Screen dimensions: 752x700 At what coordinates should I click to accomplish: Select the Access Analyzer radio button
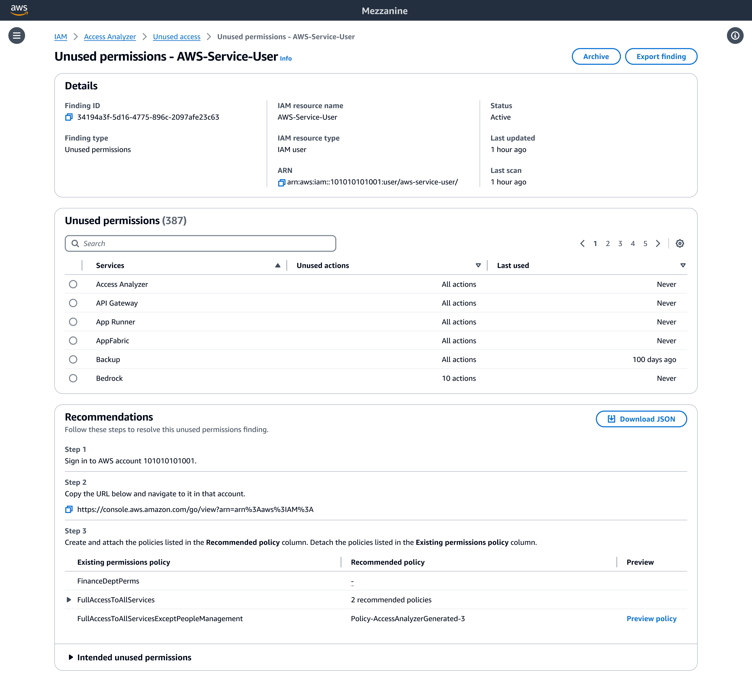click(x=73, y=284)
